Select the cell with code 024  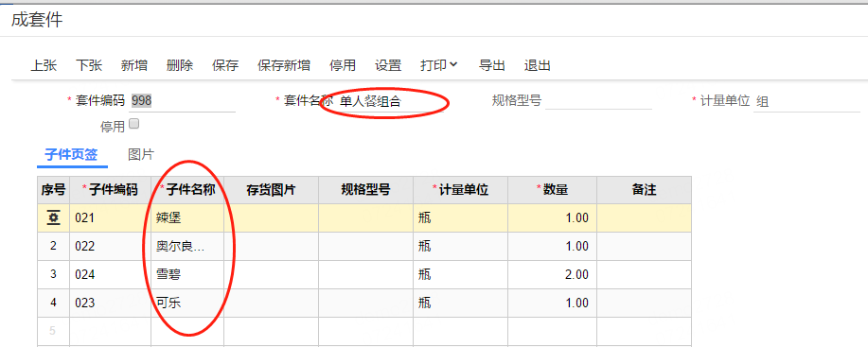tap(110, 274)
